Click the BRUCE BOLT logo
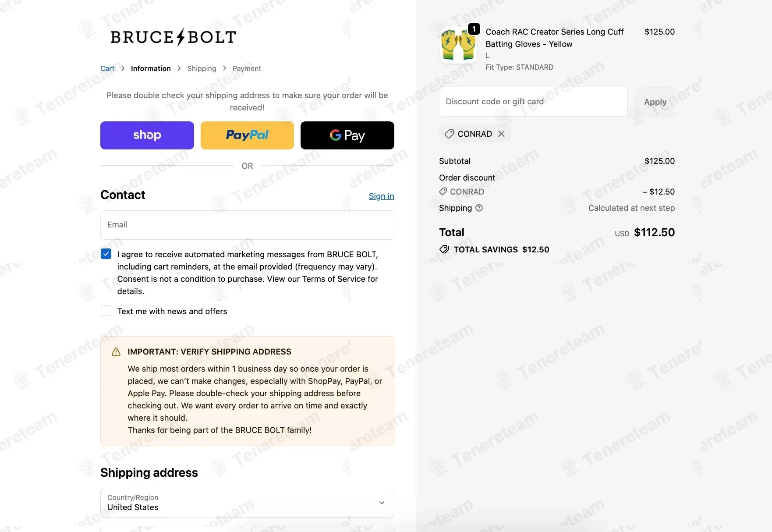772x532 pixels. (173, 37)
